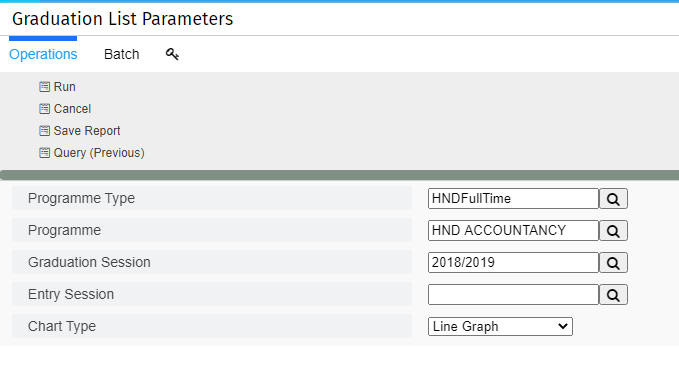Viewport: 679px width, 370px height.
Task: Open lookup search for Programme Type
Action: [x=613, y=199]
